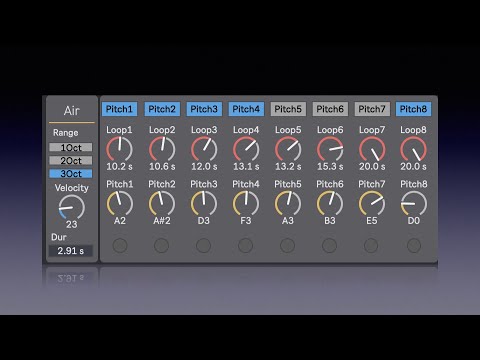Click the Velocity knob
The image size is (480, 360).
(72, 208)
